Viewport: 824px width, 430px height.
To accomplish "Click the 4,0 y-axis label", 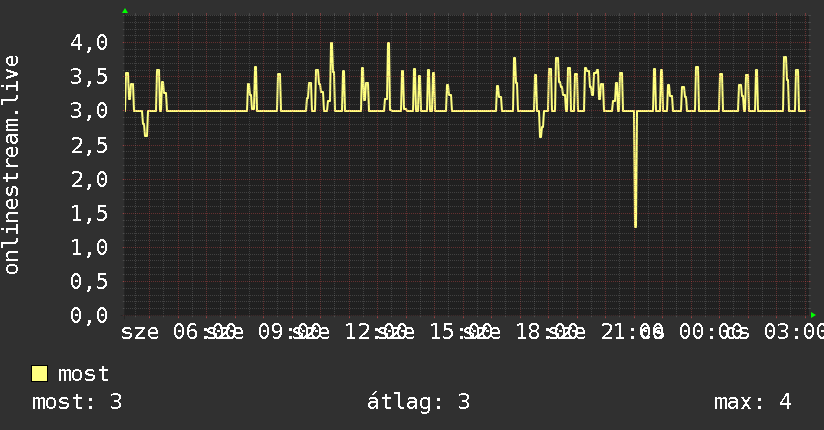I will click(x=89, y=43).
